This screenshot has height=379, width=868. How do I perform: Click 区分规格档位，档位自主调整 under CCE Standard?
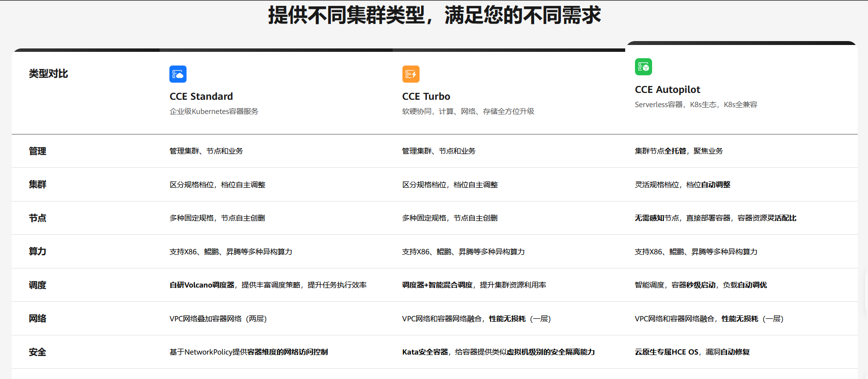[217, 185]
